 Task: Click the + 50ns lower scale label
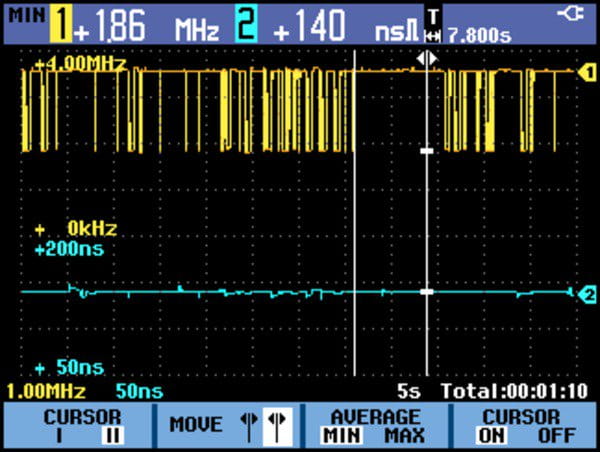click(x=69, y=368)
